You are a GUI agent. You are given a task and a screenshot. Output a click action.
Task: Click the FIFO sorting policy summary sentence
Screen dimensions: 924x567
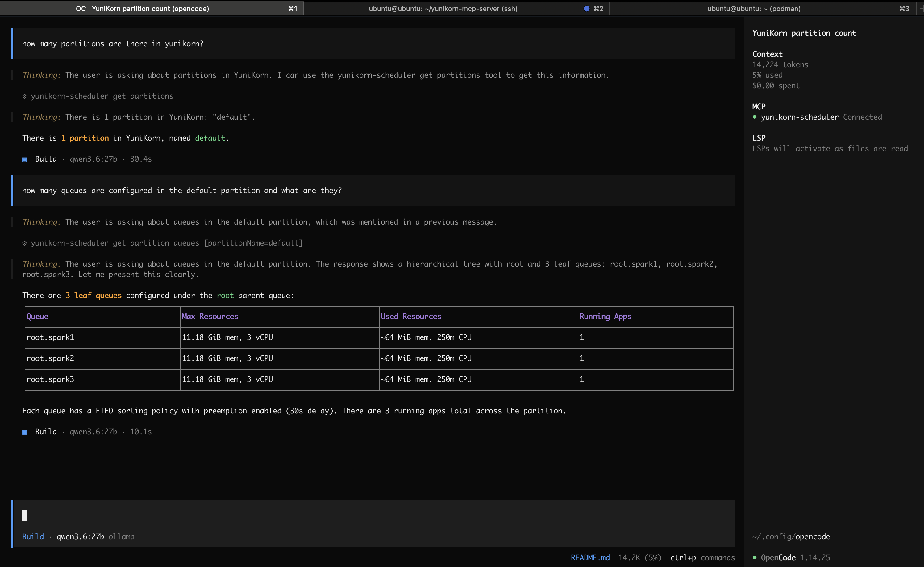[294, 411]
